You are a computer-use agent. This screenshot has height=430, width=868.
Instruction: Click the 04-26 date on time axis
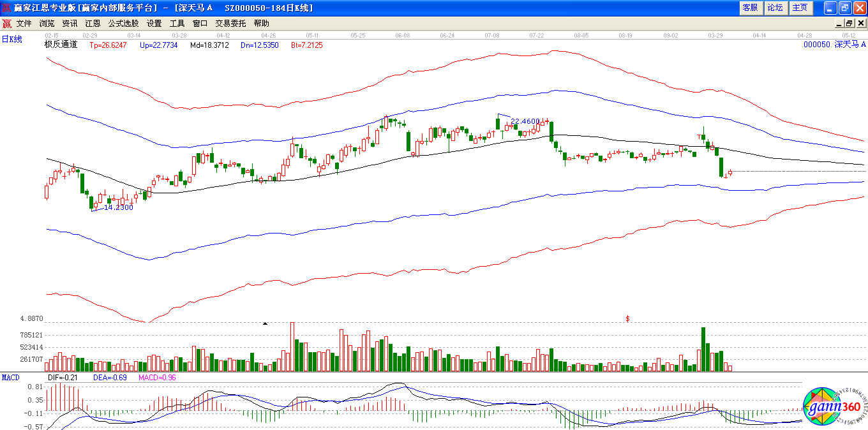point(269,35)
